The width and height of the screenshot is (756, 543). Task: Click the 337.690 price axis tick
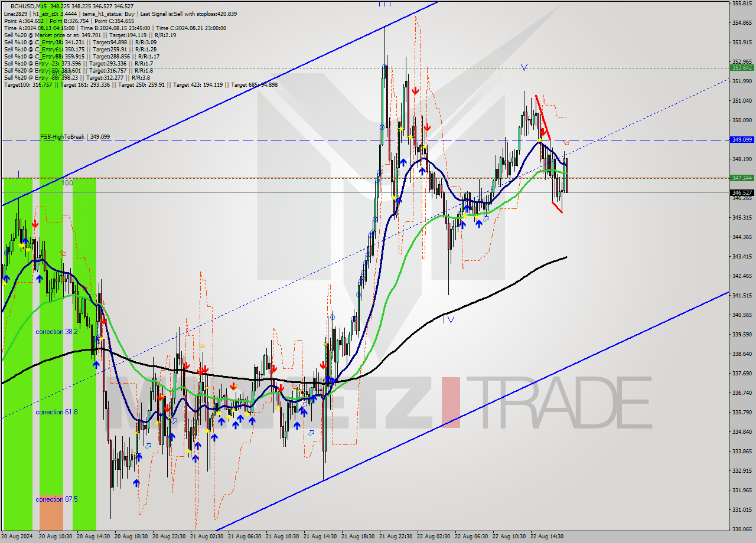(742, 374)
